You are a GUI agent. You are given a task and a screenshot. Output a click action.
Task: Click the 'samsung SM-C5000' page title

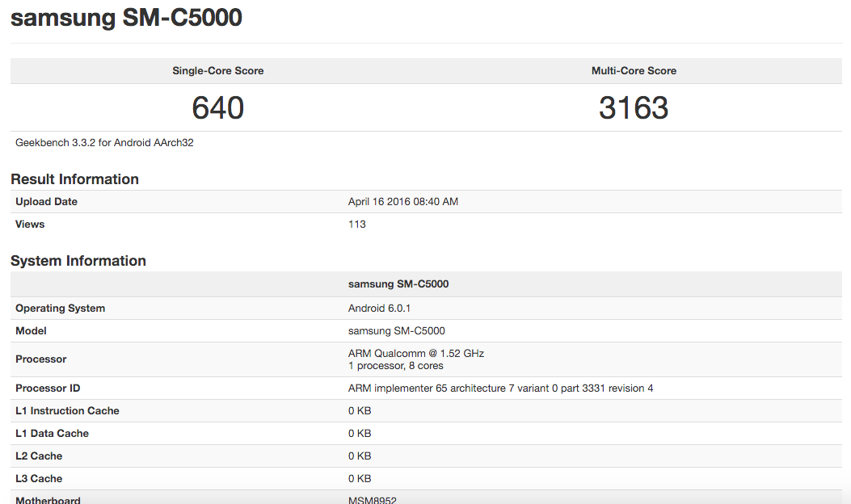coord(126,17)
